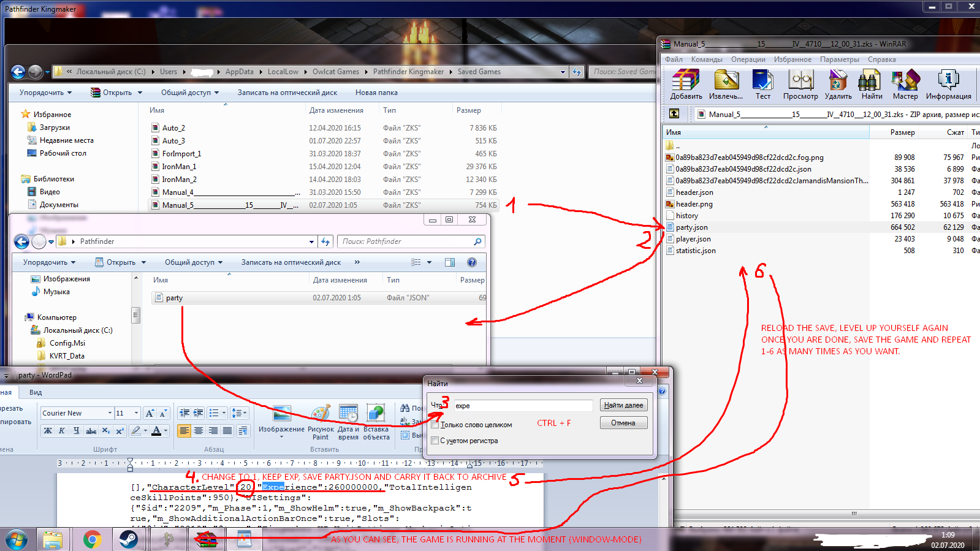Open the Windows Start menu
The height and width of the screenshot is (551, 980).
click(17, 540)
